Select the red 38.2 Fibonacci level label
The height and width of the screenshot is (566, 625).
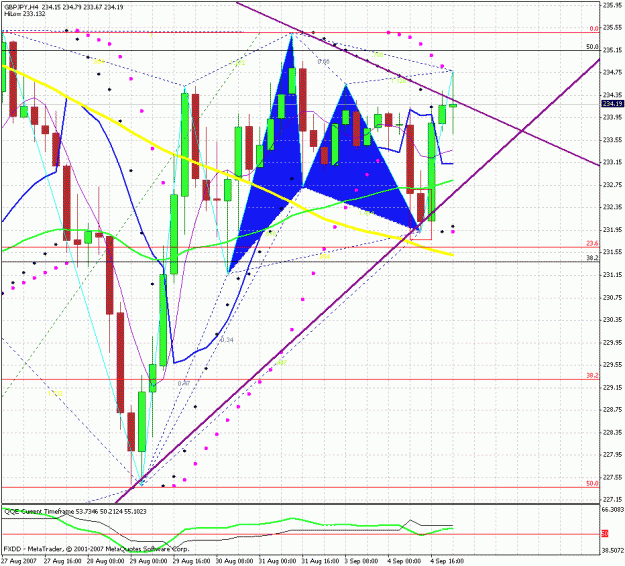pos(592,375)
